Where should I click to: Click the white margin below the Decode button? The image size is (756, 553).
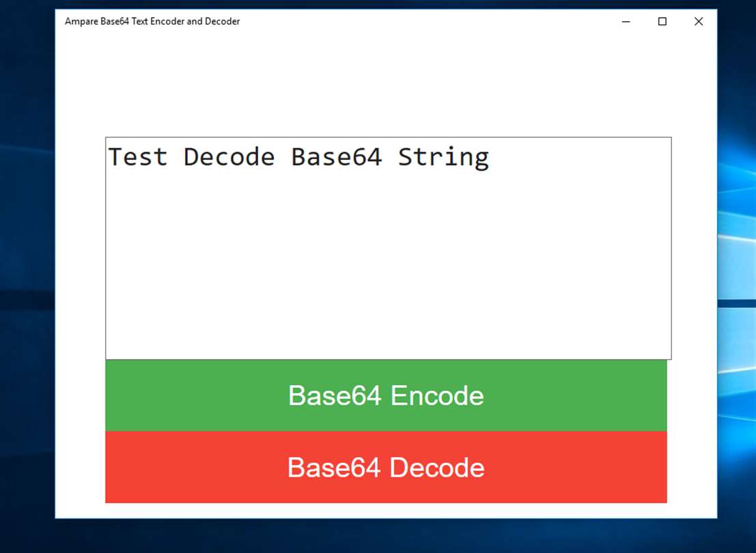[386, 511]
